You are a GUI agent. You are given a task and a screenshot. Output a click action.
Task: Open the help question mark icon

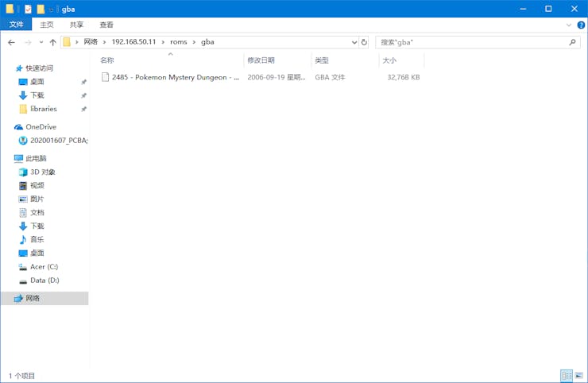click(x=581, y=25)
